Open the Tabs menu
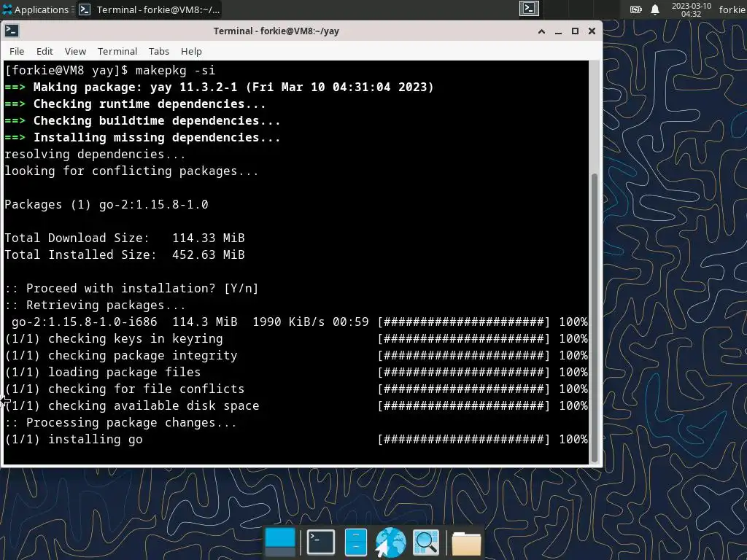Image resolution: width=747 pixels, height=560 pixels. [x=158, y=52]
